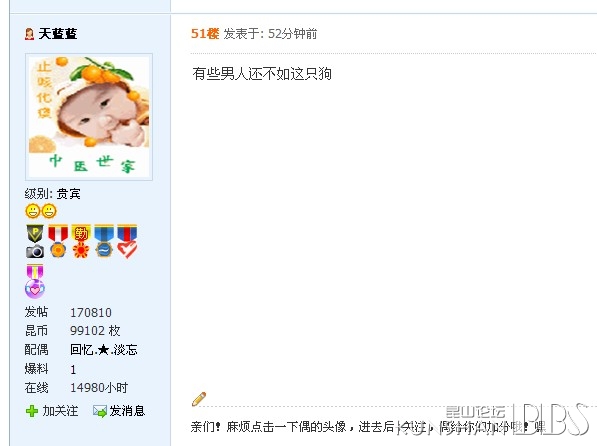This screenshot has height=446, width=597.
Task: Open spouse profile 回忆.★.淡忘
Action: [x=104, y=350]
